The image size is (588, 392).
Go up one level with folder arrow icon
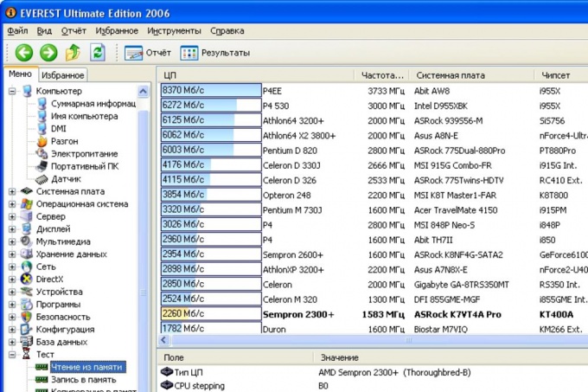[73, 53]
